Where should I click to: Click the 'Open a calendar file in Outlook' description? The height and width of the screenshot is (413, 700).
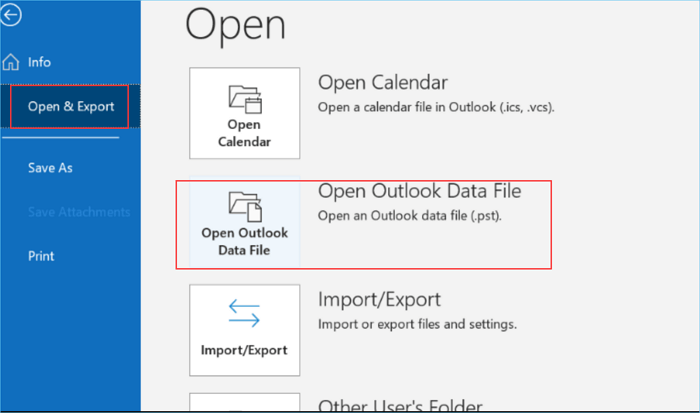[x=435, y=107]
